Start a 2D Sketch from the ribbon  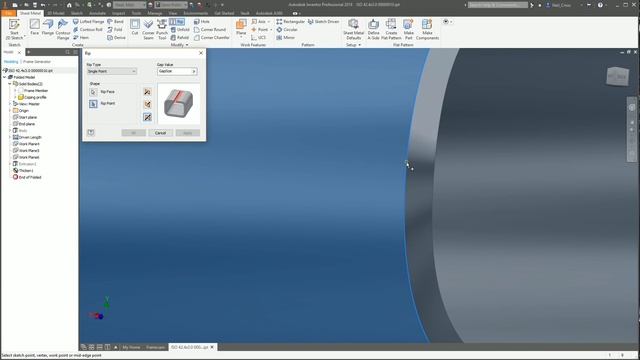[14, 29]
